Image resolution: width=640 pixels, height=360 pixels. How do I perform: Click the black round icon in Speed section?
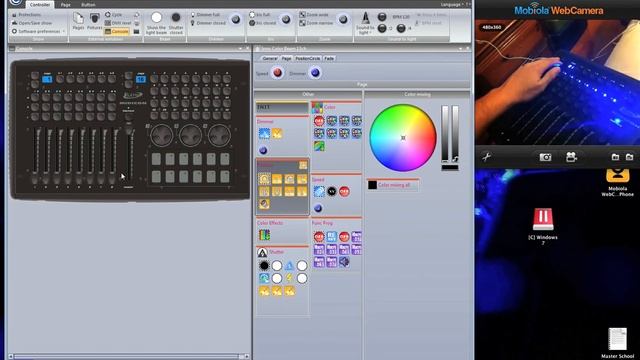(332, 191)
